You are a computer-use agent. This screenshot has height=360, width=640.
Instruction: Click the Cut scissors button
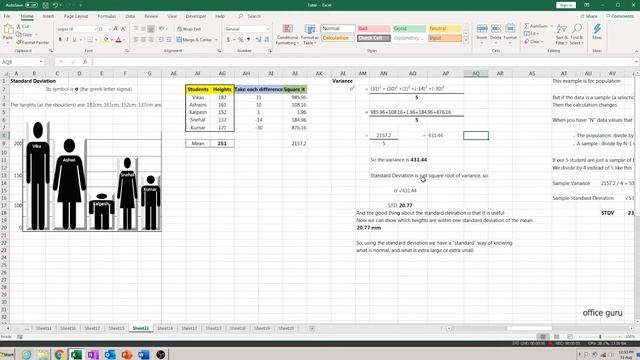click(23, 26)
